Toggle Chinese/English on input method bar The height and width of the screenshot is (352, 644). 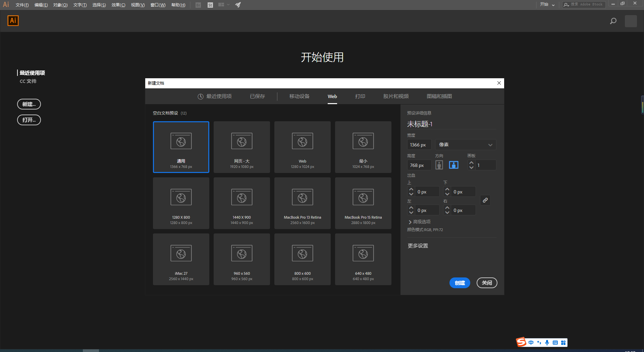click(531, 342)
